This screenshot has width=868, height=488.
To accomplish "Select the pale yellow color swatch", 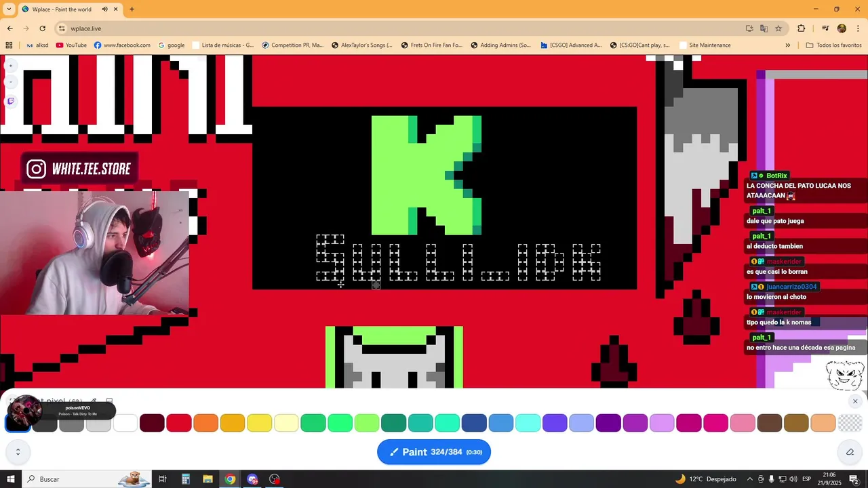I will point(286,423).
